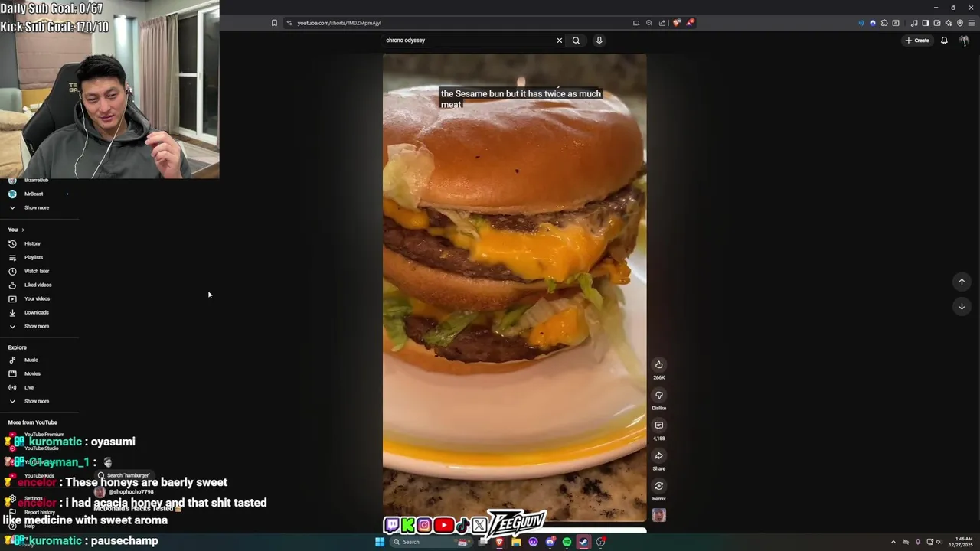Open the browser hamburger main menu

tap(971, 23)
